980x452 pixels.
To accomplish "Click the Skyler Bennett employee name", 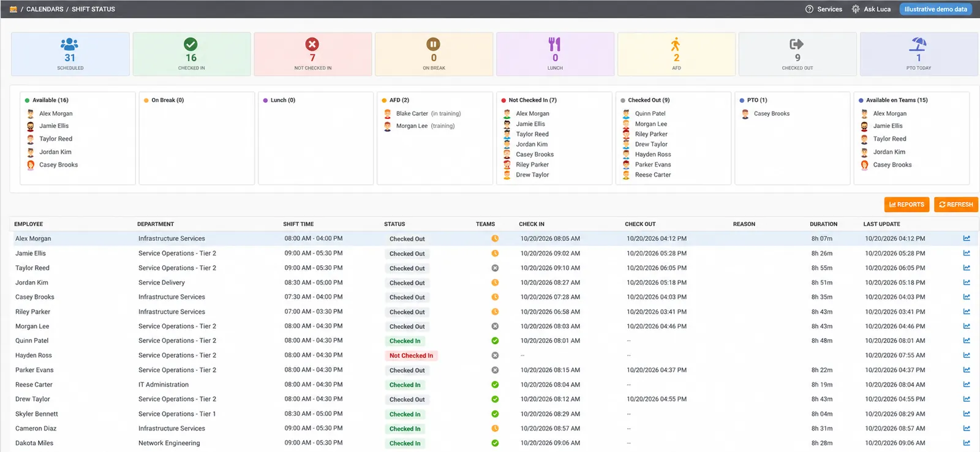I will pyautogui.click(x=37, y=414).
